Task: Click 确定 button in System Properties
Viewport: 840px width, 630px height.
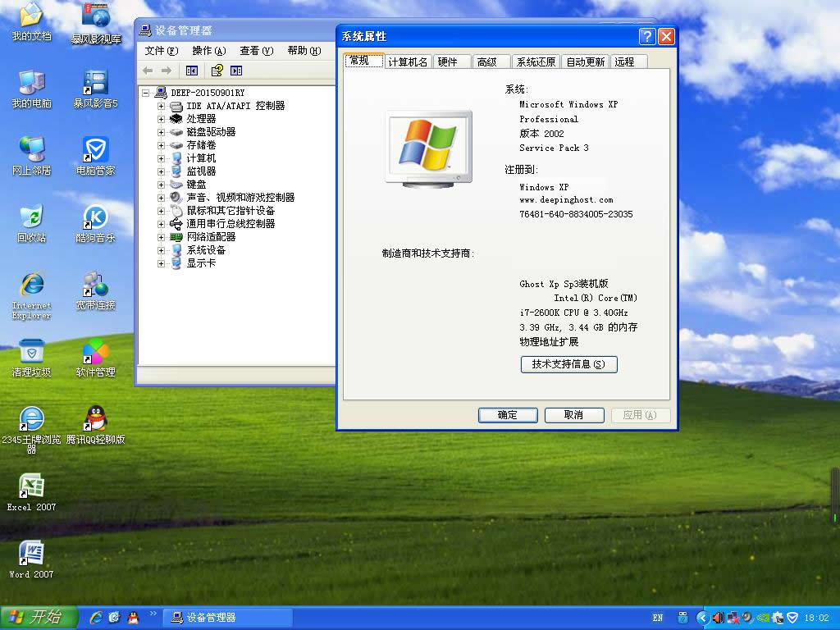Action: coord(508,415)
